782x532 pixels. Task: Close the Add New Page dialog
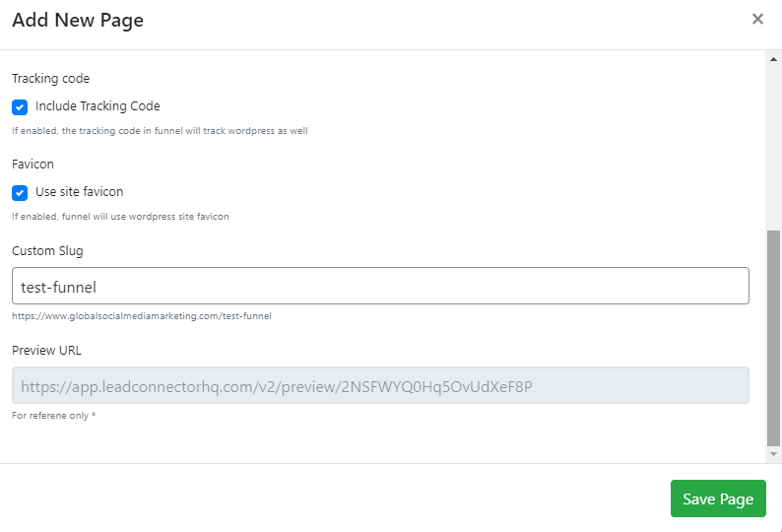coord(757,19)
